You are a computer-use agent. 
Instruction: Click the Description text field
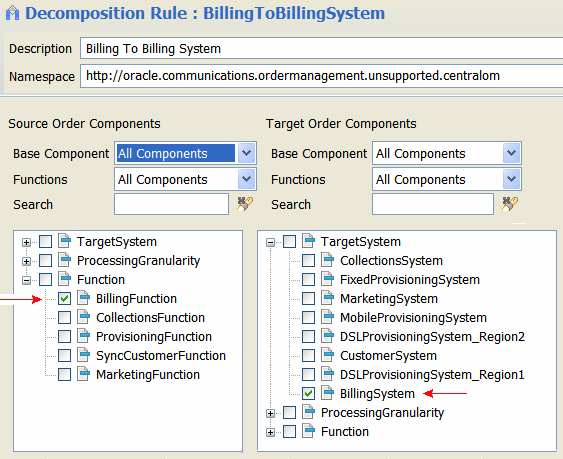[321, 48]
